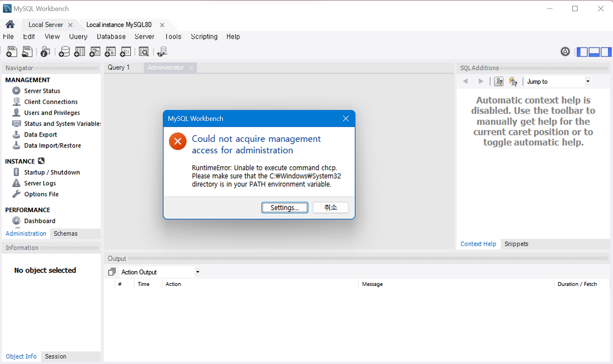The width and height of the screenshot is (613, 364).
Task: Switch to Snippets tab
Action: click(516, 244)
